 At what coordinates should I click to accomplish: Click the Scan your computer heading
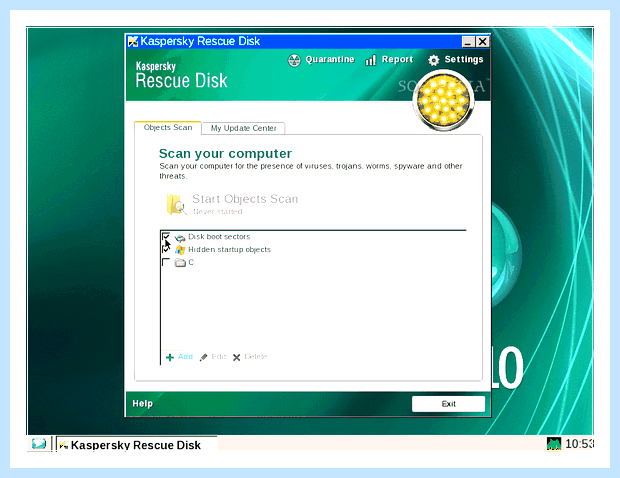coord(225,153)
